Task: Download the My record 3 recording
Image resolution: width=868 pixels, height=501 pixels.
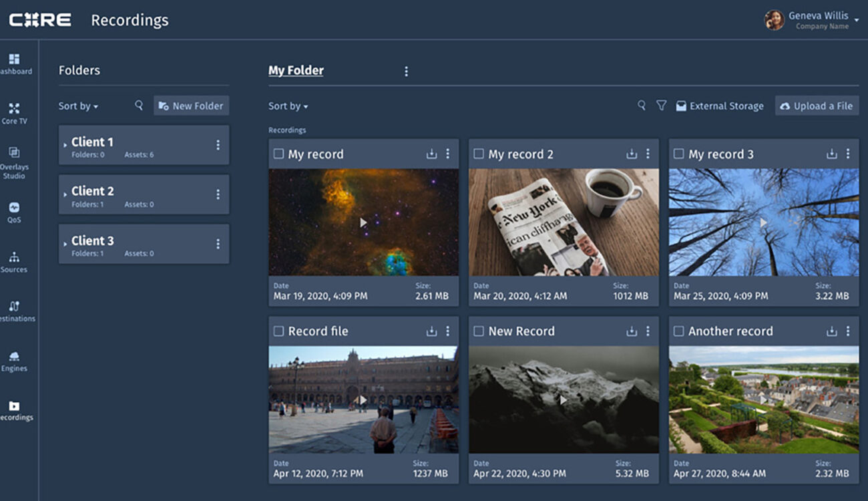Action: tap(832, 154)
